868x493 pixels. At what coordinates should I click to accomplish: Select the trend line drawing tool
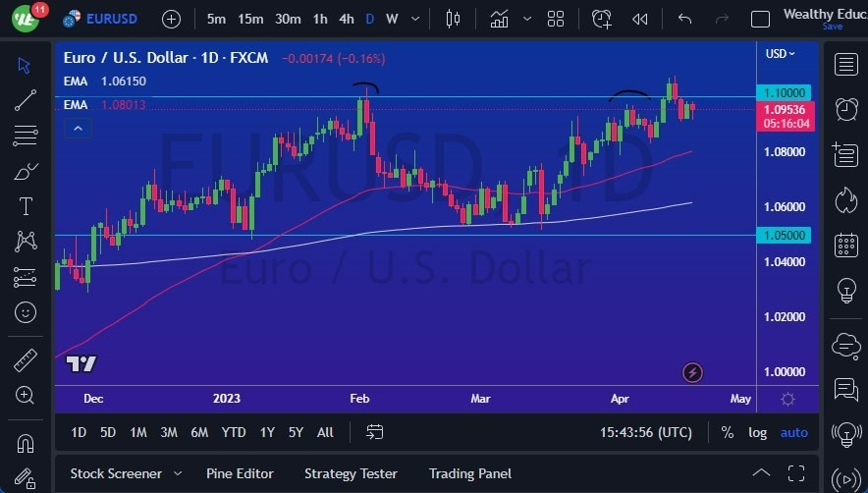click(25, 100)
